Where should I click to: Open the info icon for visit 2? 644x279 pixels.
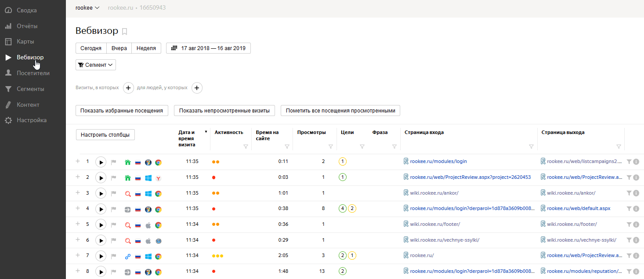click(x=636, y=178)
